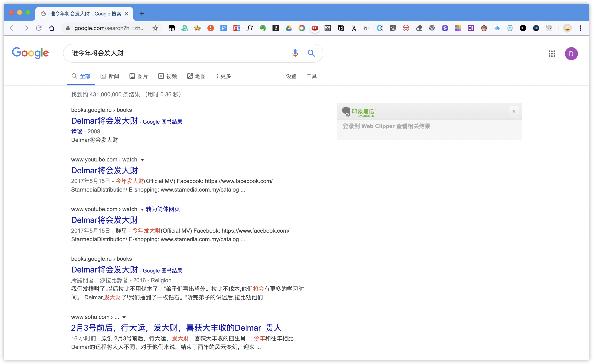Open the red FE extension icon

[237, 28]
